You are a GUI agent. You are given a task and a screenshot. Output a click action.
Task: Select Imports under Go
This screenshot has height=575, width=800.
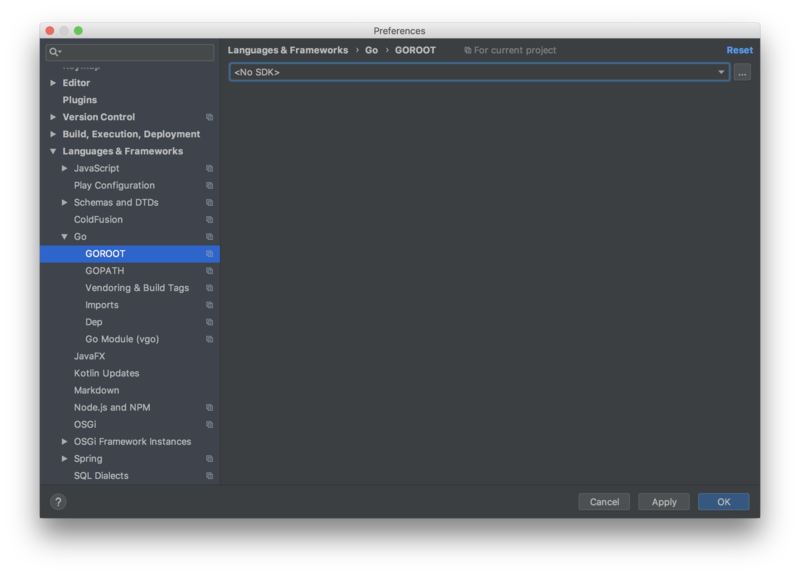(102, 305)
